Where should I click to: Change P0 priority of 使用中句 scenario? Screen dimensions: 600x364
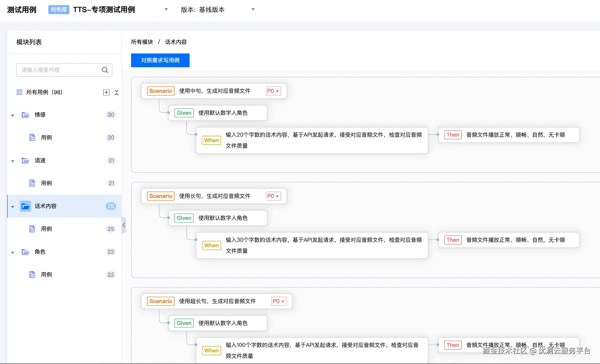pyautogui.click(x=273, y=91)
